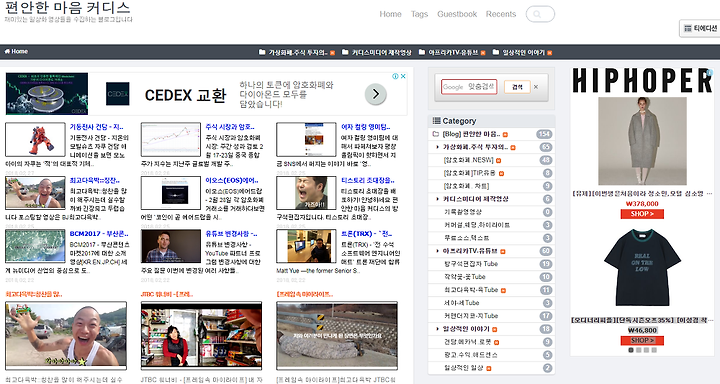The height and width of the screenshot is (384, 720).
Task: Go to Home in the dark navigation bar
Action: coord(16,51)
